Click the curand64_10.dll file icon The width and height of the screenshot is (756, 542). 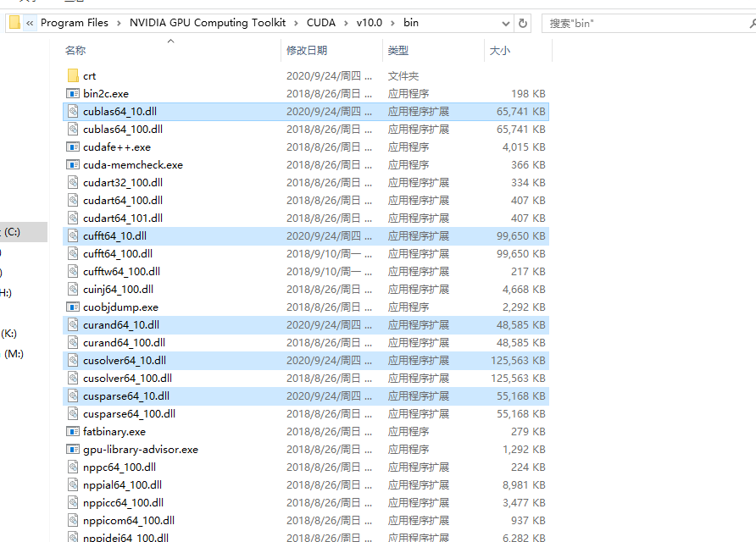click(x=73, y=324)
